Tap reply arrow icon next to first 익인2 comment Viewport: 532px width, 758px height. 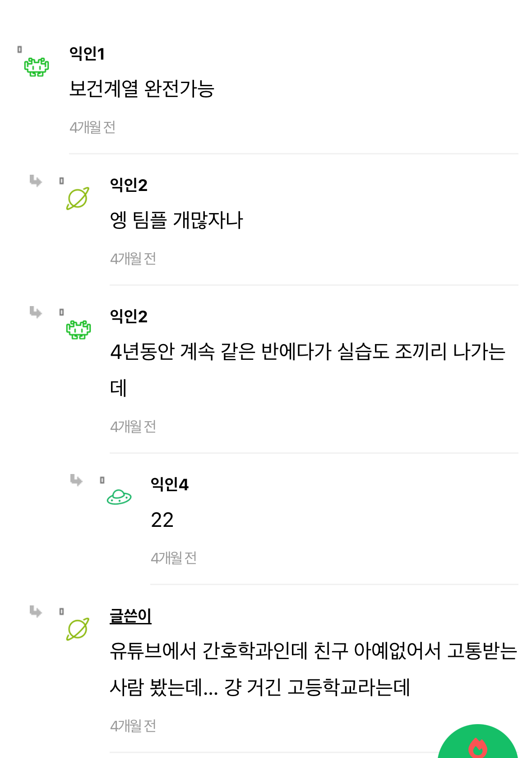36,181
